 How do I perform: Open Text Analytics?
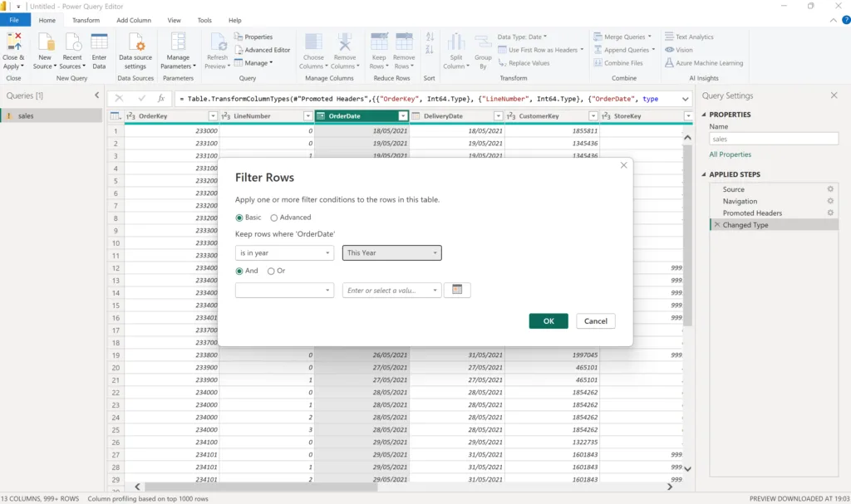(689, 37)
